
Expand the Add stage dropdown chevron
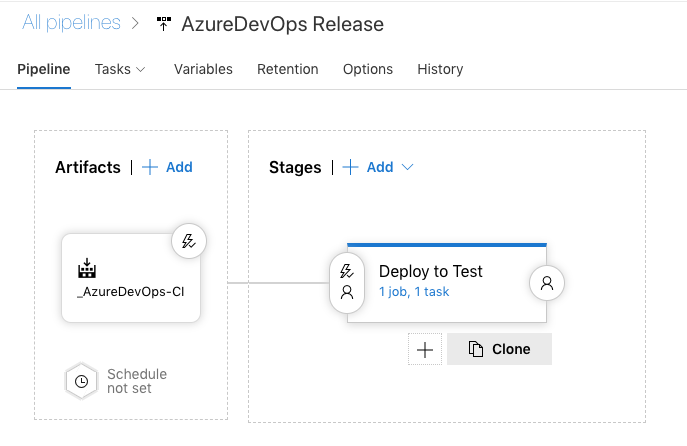407,168
